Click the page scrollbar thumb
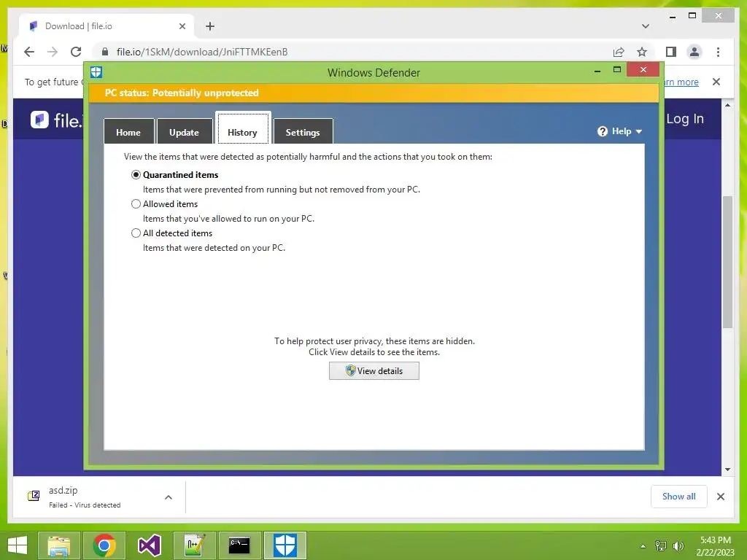Screen dimensions: 747x560 pyautogui.click(x=727, y=262)
